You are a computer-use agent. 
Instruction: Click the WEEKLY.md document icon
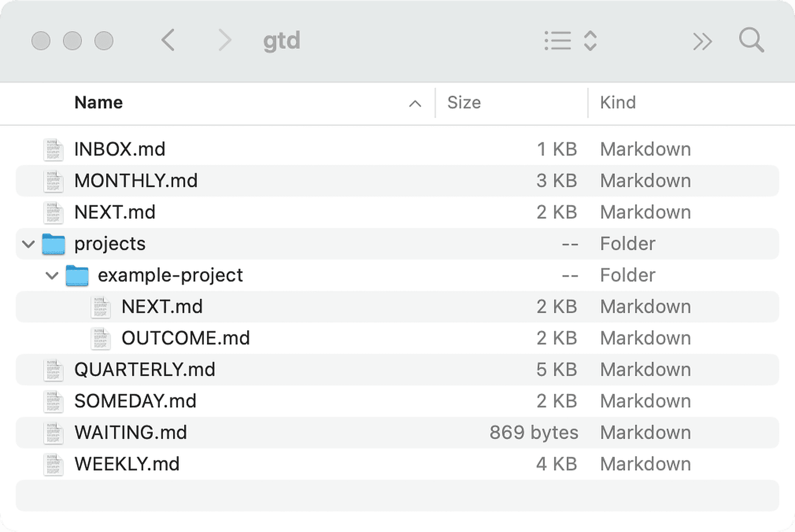tap(53, 464)
